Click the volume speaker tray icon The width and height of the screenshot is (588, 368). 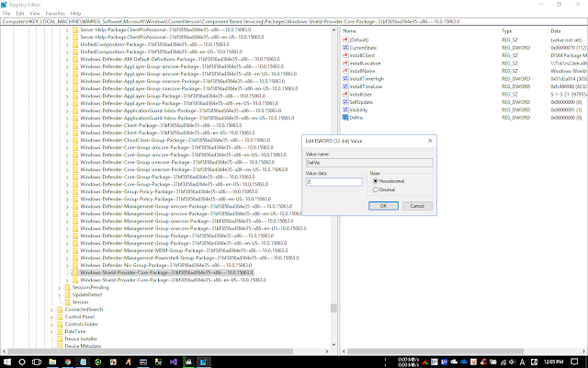(x=513, y=362)
